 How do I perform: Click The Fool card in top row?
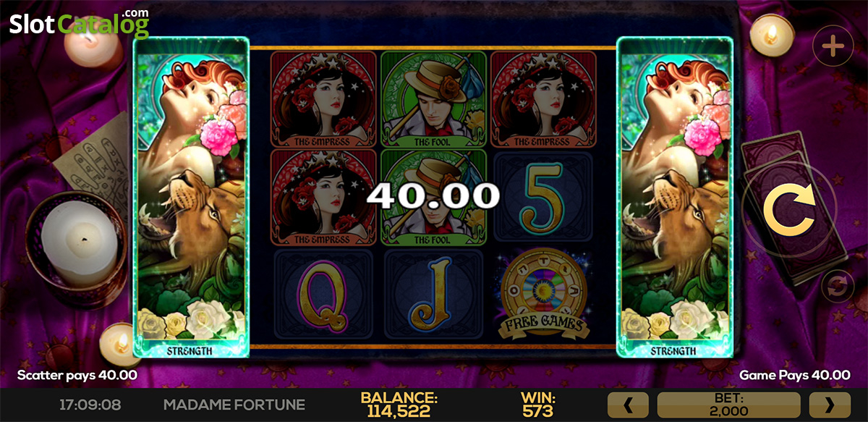point(433,99)
